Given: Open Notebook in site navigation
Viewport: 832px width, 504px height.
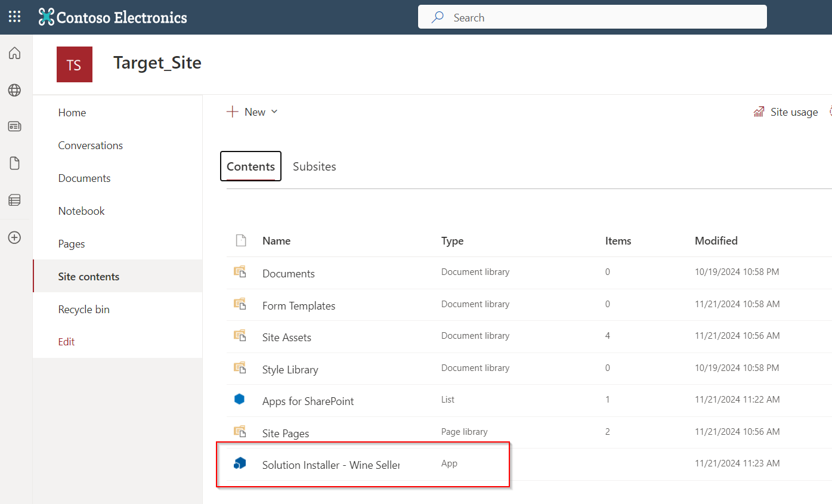Looking at the screenshot, I should [x=81, y=211].
